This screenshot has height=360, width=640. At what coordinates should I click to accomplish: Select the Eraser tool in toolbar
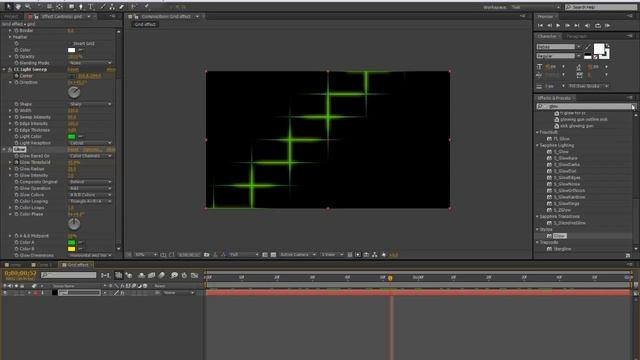pyautogui.click(x=122, y=7)
